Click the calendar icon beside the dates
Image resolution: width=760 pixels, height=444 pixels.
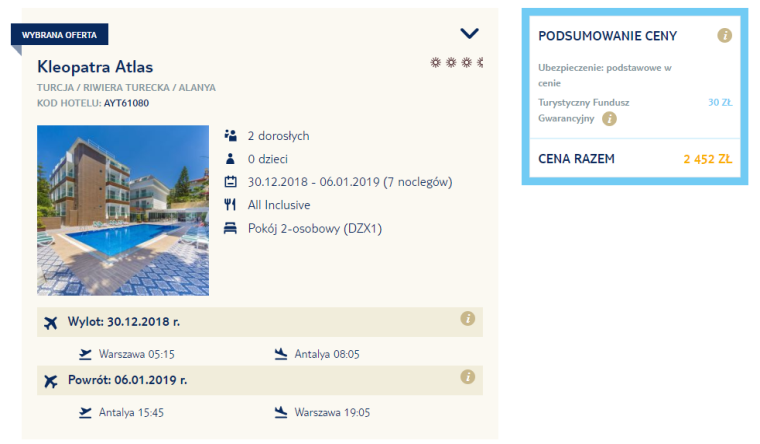pyautogui.click(x=230, y=182)
